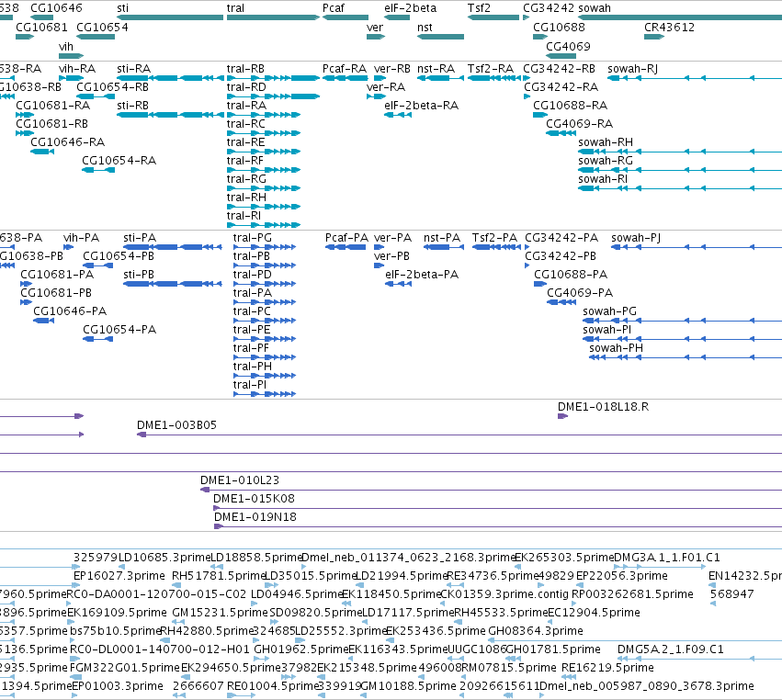The height and width of the screenshot is (700, 782).
Task: Select the Tsf2 gene glyph
Action: (x=493, y=17)
